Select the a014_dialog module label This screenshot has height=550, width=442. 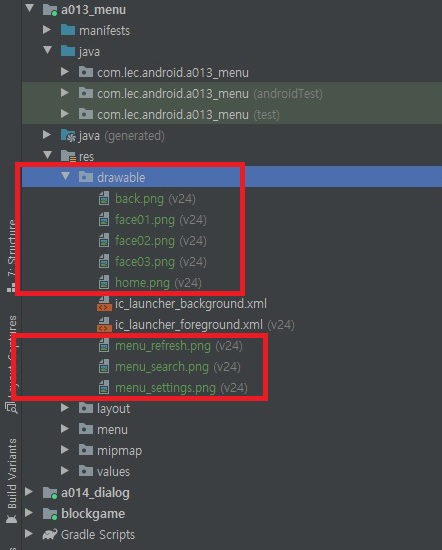point(95,493)
